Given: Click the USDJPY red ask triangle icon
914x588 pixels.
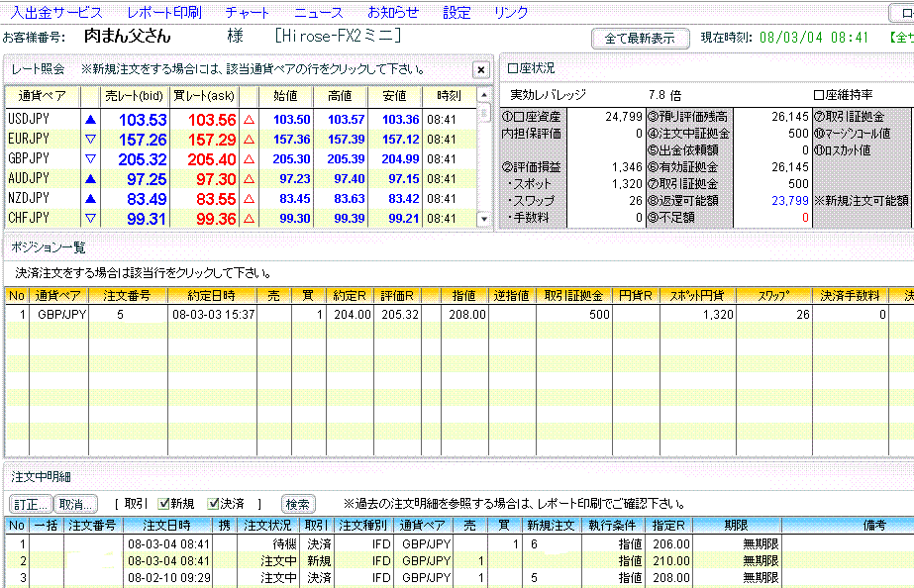Looking at the screenshot, I should [249, 120].
